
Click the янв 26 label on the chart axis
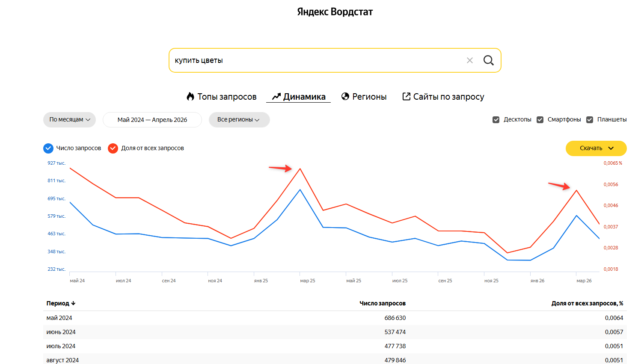click(x=537, y=281)
